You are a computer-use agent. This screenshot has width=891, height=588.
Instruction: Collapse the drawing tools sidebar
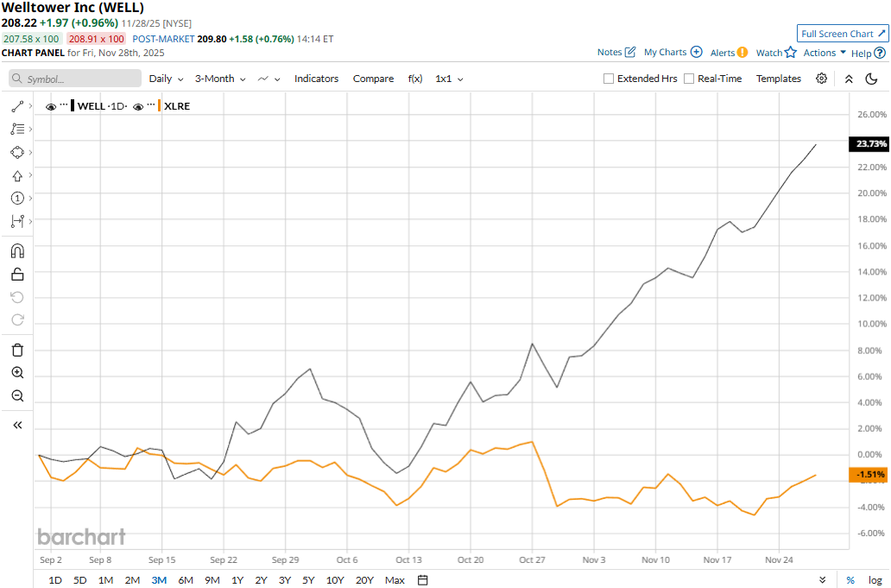click(x=17, y=425)
